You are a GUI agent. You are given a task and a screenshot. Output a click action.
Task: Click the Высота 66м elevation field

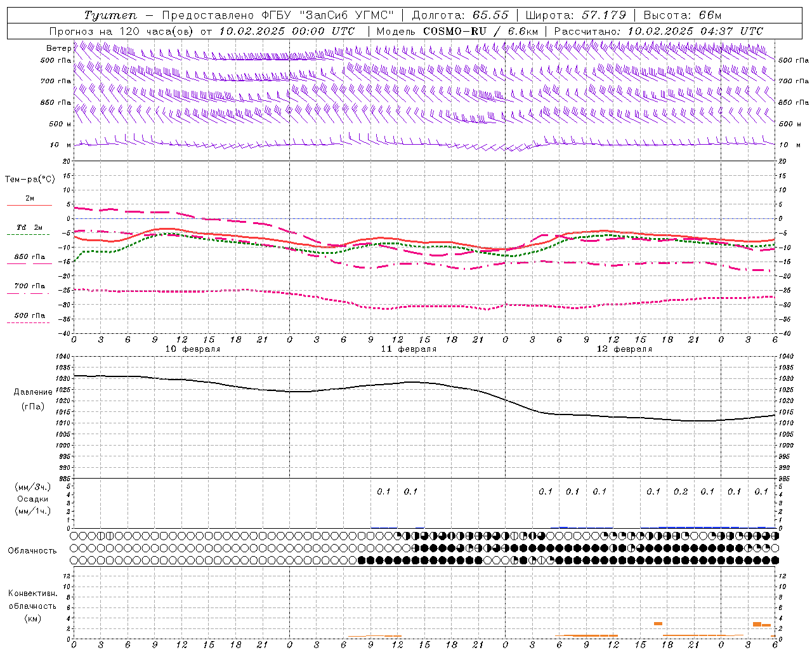tap(682, 15)
